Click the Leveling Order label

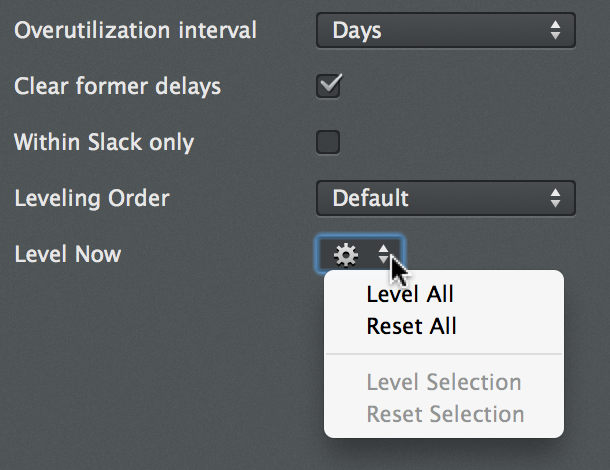(92, 198)
